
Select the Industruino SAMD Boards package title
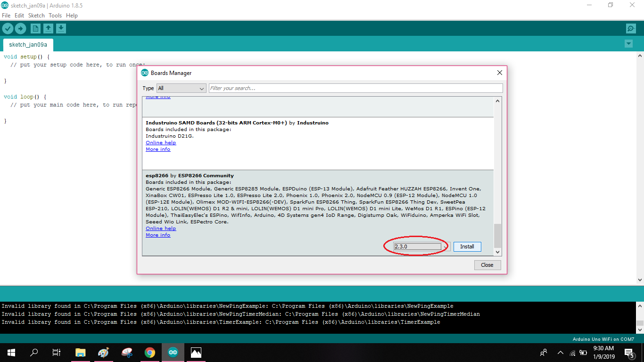(x=237, y=123)
